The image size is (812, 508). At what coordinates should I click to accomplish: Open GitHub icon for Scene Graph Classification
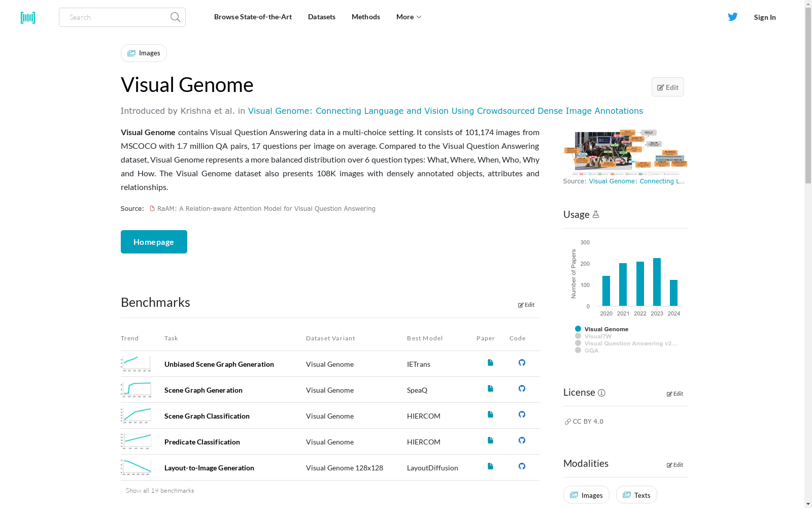[x=522, y=415]
